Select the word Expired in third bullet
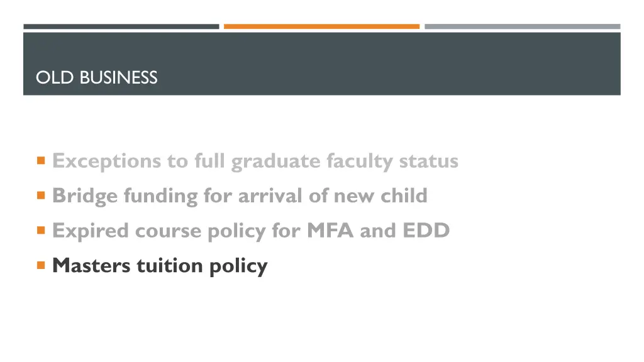Screen dimensions: 644x362 tap(91, 231)
